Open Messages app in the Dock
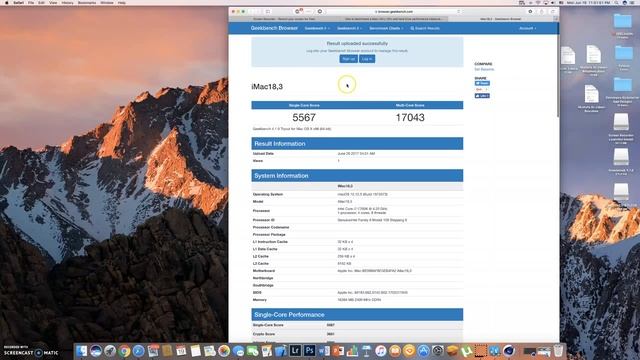The height and width of the screenshot is (360, 640). (x=238, y=351)
